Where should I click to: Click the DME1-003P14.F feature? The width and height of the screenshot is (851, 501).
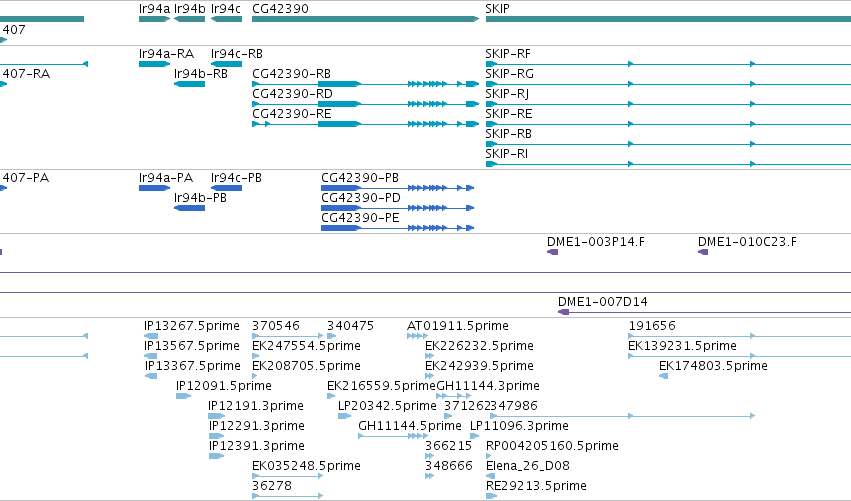(552, 252)
